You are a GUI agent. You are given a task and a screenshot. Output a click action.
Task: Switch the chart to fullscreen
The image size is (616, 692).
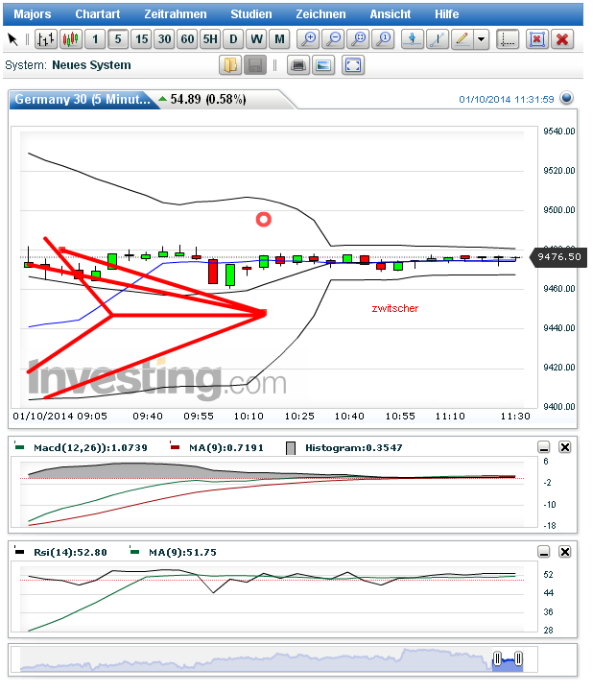353,66
